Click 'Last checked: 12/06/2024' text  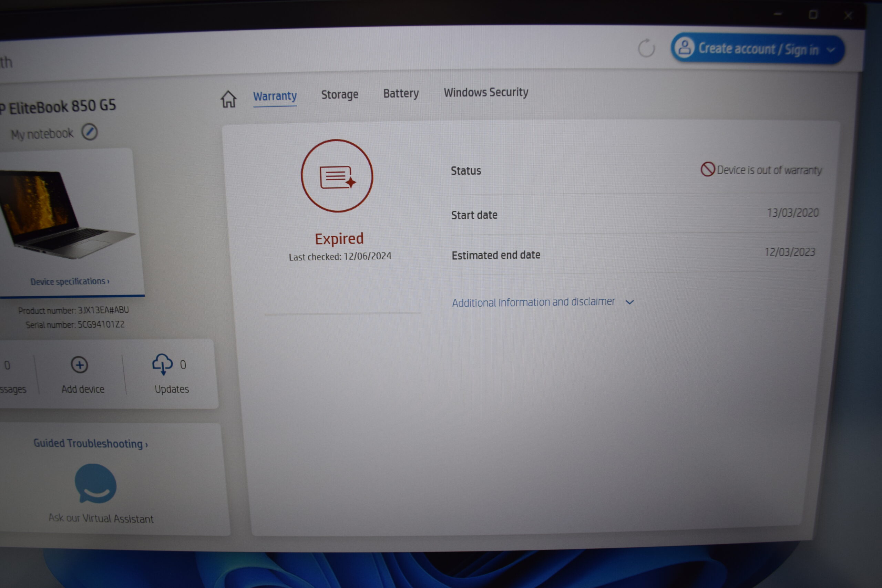[x=340, y=257]
